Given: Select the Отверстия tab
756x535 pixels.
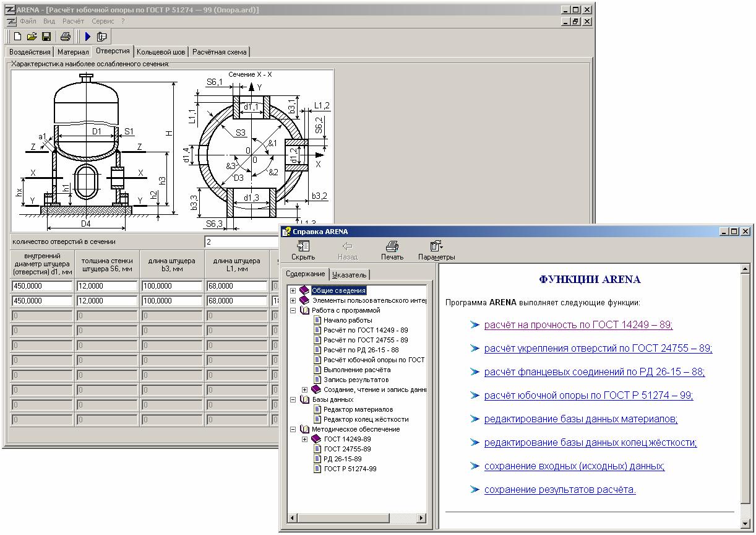Looking at the screenshot, I should [113, 51].
